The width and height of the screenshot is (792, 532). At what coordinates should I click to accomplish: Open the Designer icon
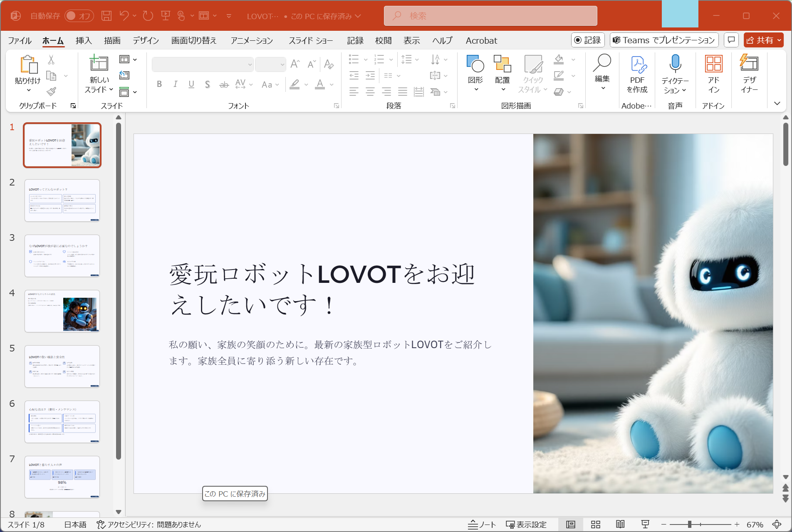[749, 75]
